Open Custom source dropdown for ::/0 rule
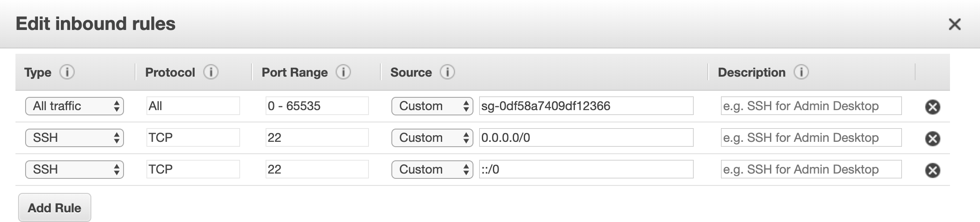The height and width of the screenshot is (222, 980). click(x=432, y=170)
